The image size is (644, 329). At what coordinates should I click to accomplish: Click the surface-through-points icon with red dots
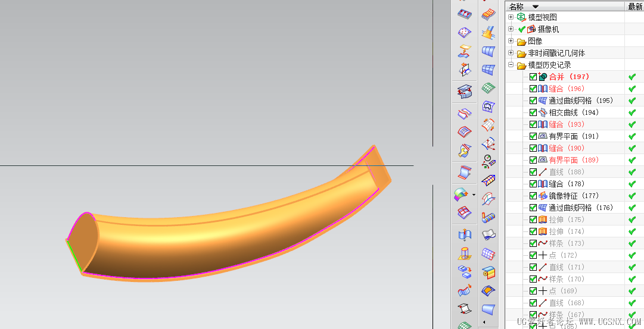465,32
